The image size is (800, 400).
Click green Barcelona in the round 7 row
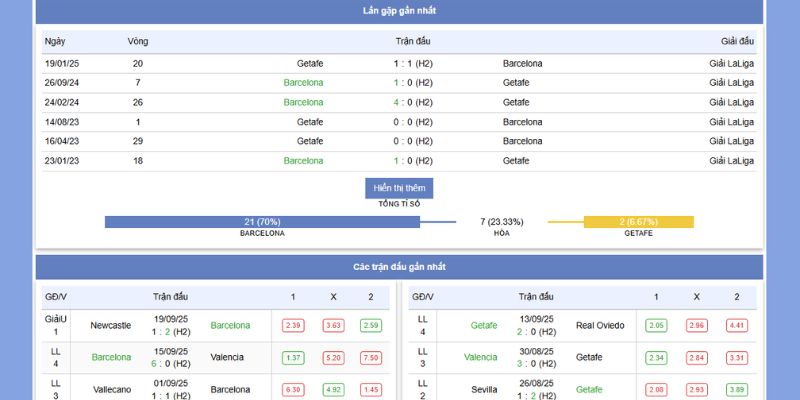304,83
